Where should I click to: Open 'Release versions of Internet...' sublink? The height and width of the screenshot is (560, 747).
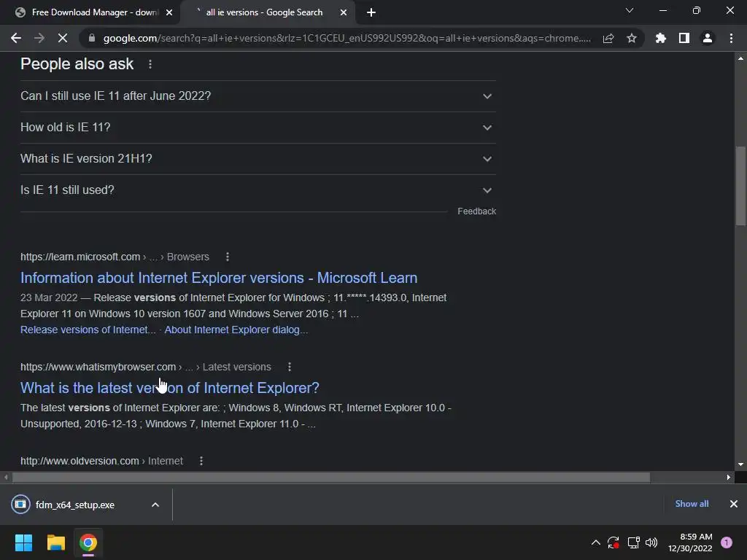88,330
